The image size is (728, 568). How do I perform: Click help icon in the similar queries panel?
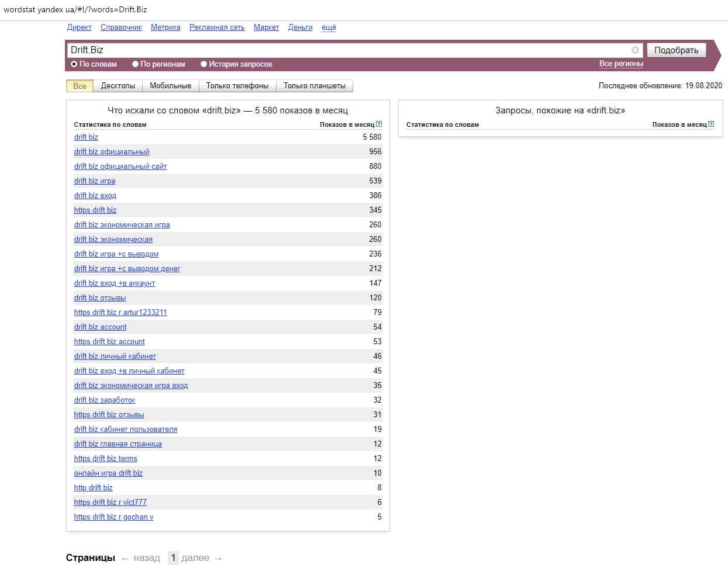[711, 124]
